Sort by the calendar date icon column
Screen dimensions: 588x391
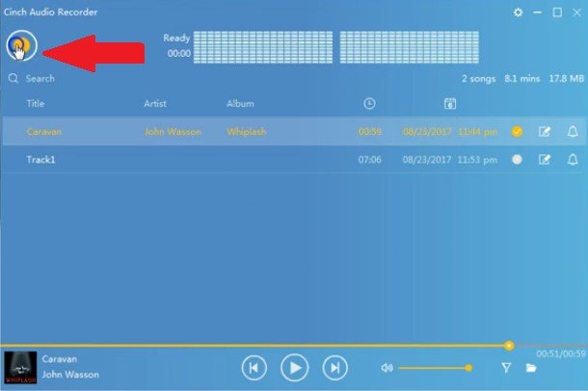click(x=450, y=103)
